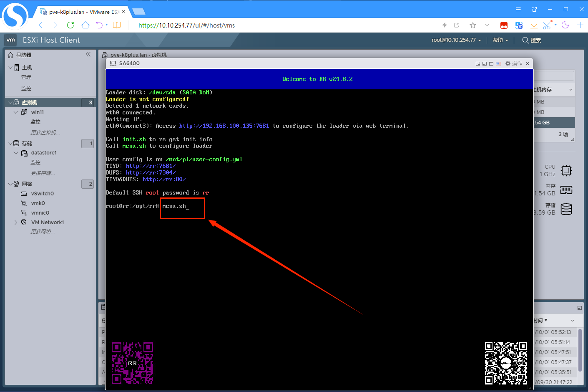Click the lightning speed-mode icon

pos(445,25)
